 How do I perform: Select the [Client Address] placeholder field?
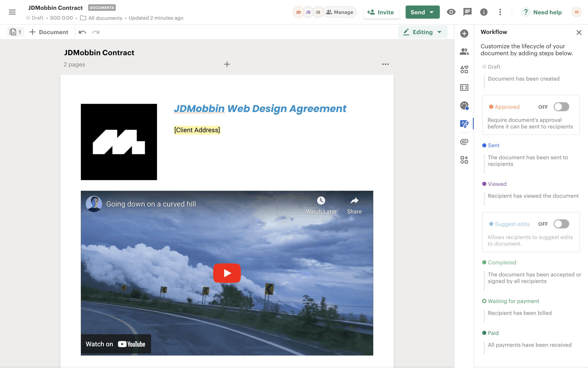click(x=197, y=130)
